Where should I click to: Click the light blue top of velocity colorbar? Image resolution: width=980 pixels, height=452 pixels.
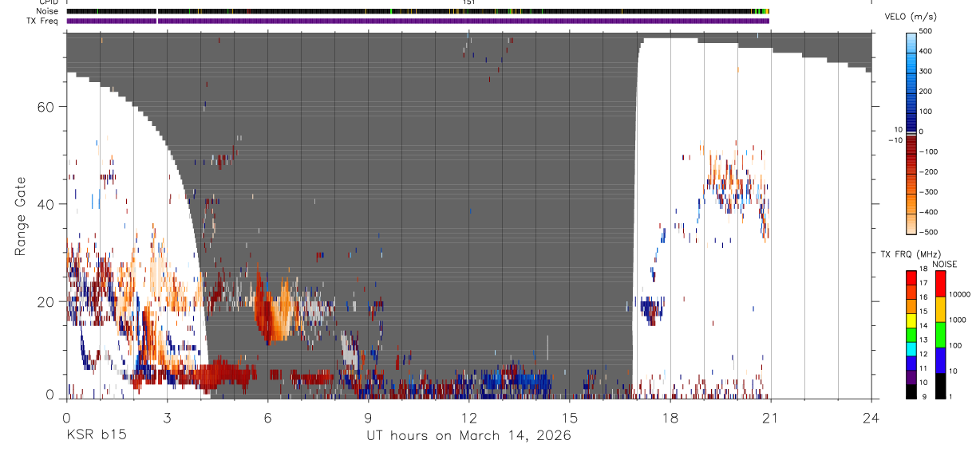tap(911, 44)
